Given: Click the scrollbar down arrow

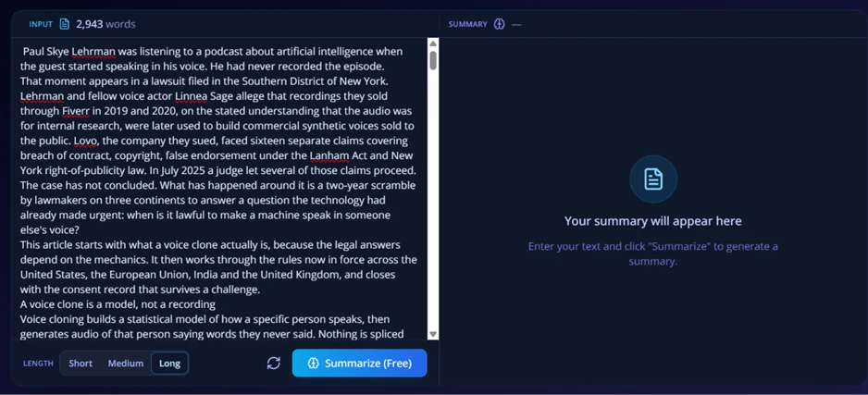Looking at the screenshot, I should point(433,334).
